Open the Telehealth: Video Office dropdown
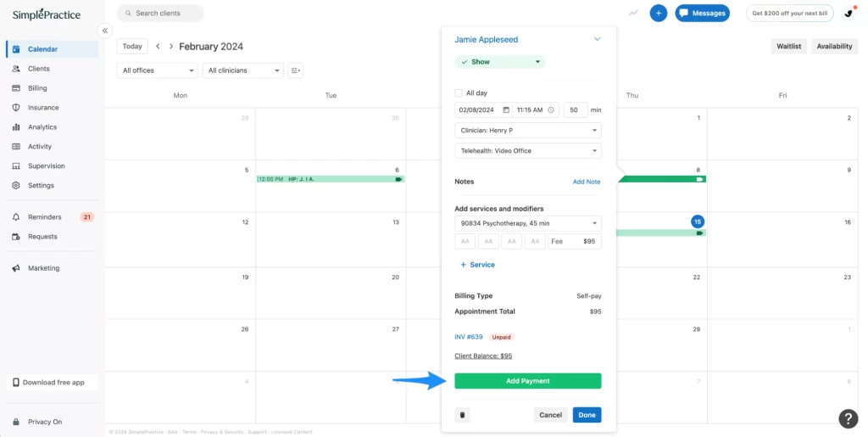This screenshot has height=437, width=868. pos(527,151)
